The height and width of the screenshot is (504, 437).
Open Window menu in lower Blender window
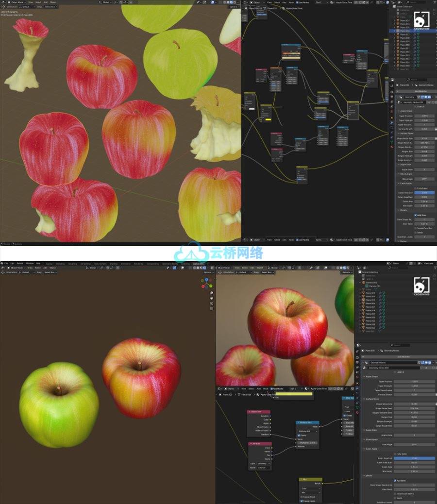30,263
